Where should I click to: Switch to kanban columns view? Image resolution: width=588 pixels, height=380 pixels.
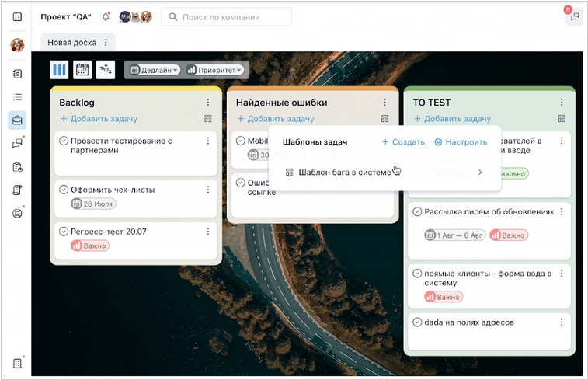point(59,70)
